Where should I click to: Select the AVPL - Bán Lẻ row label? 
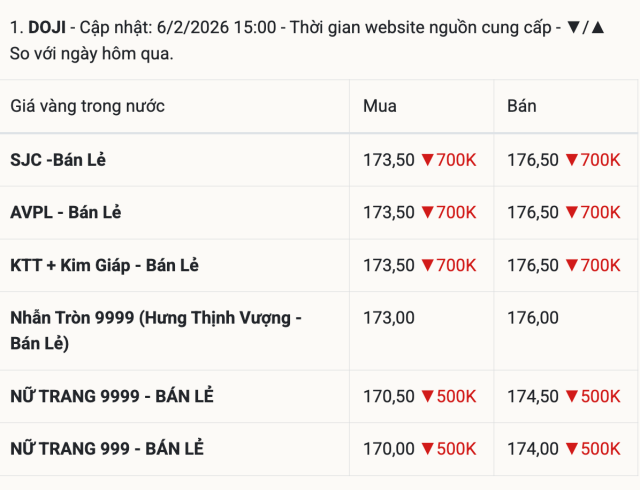tap(66, 213)
